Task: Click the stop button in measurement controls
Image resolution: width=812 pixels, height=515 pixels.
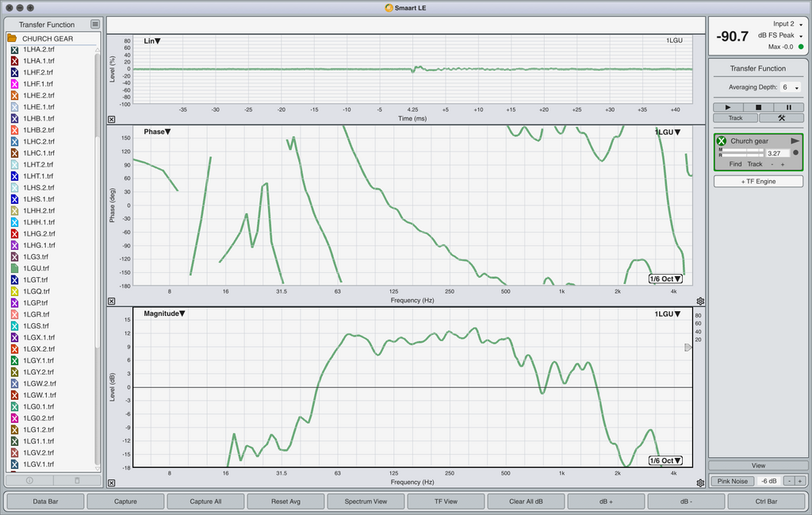Action: tap(758, 107)
